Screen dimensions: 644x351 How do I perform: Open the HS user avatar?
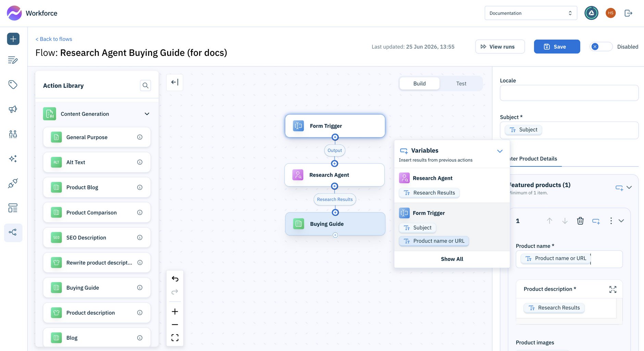tap(610, 13)
